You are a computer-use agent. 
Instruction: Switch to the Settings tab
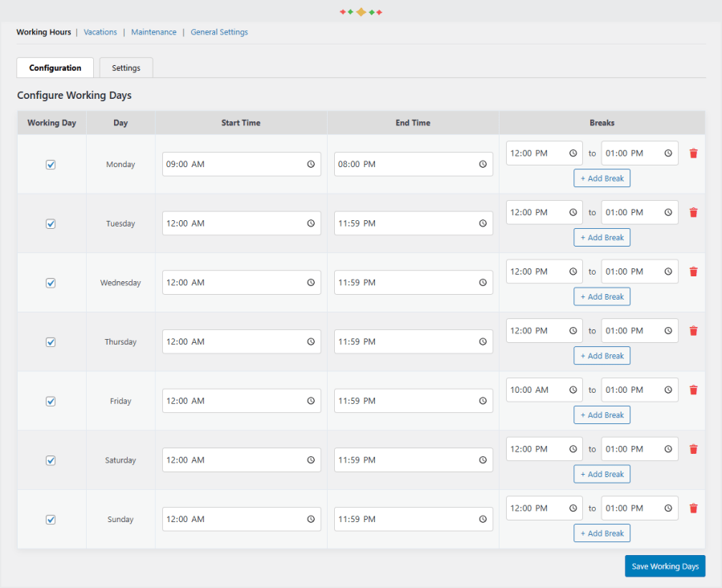click(x=125, y=67)
